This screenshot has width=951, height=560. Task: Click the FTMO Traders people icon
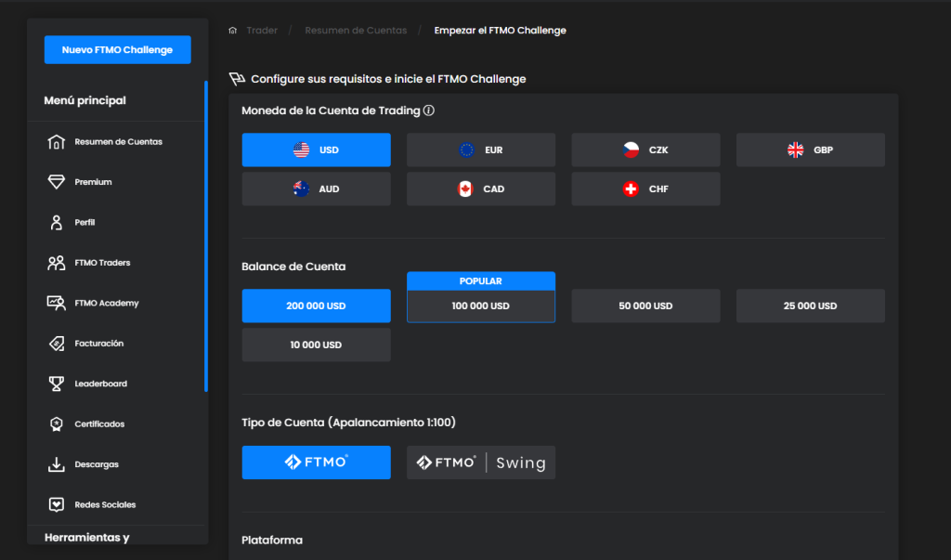coord(57,263)
